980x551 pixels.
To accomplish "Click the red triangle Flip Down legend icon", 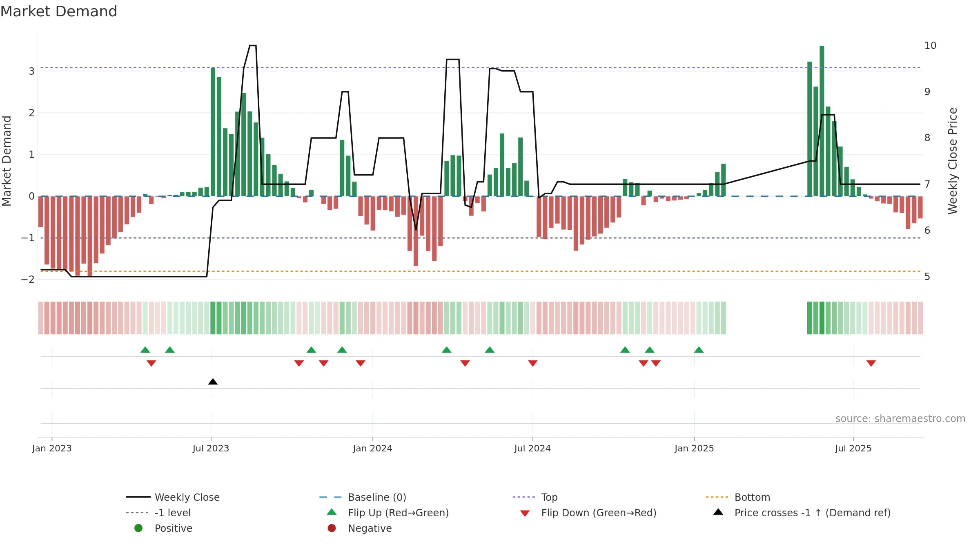I will point(525,513).
